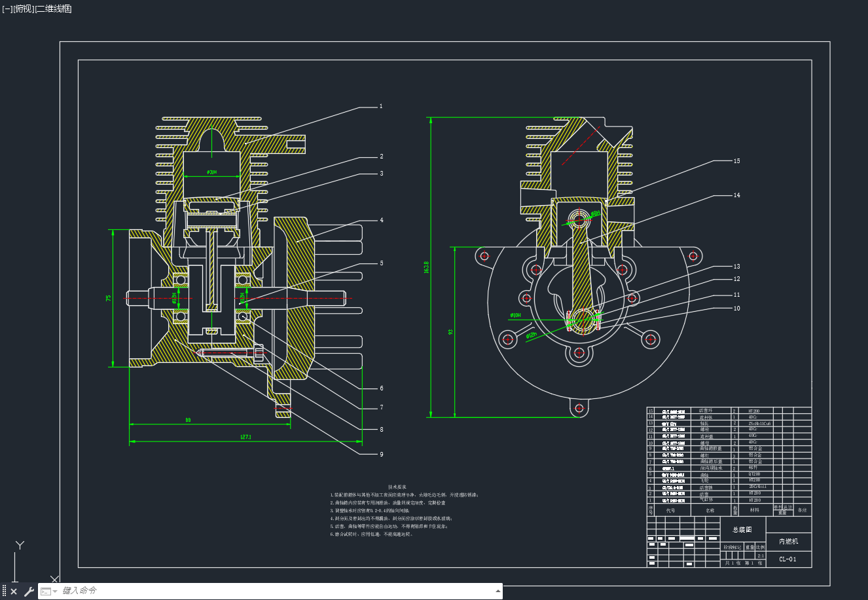Image resolution: width=868 pixels, height=600 pixels.
Task: Select balloon number 13 label
Action: (736, 267)
